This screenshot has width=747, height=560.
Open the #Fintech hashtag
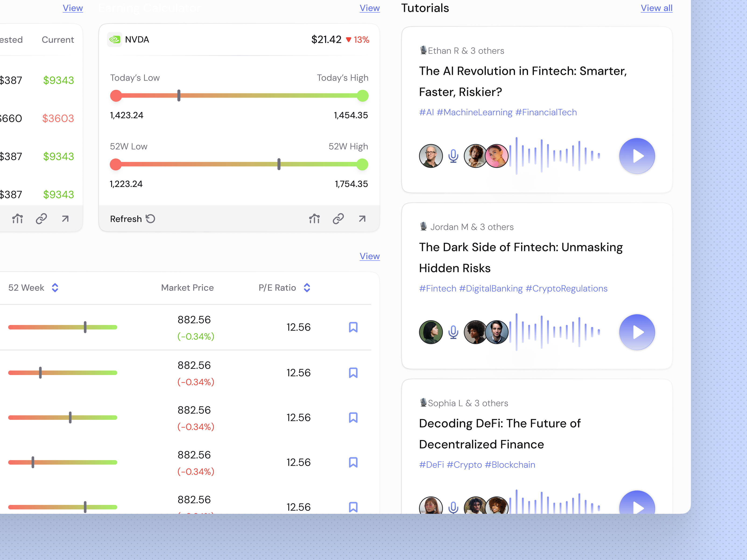point(437,288)
